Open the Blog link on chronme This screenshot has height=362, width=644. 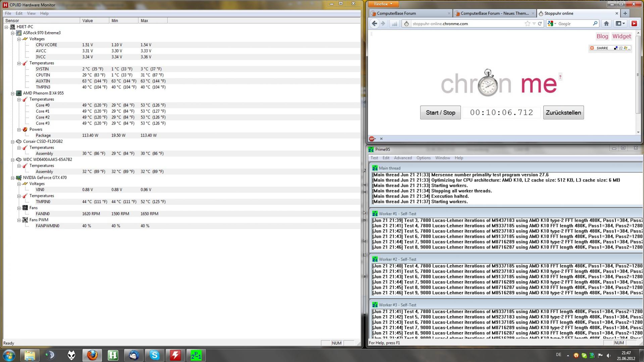[x=602, y=36]
